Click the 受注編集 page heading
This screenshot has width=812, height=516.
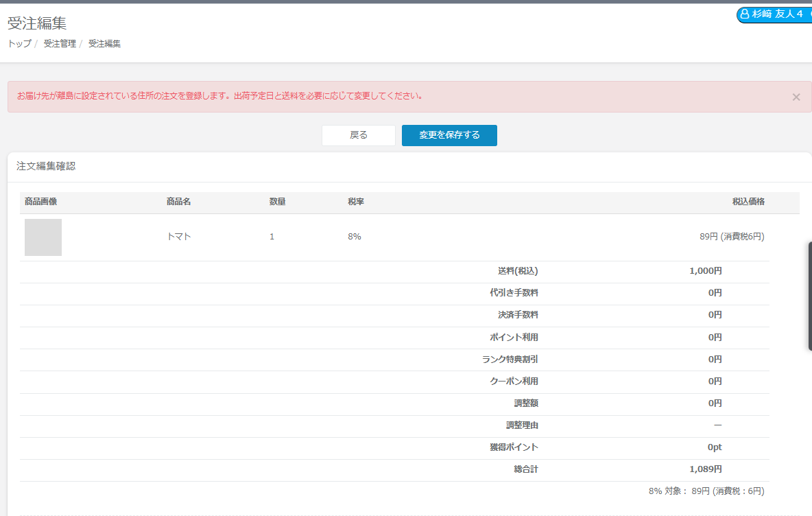point(37,23)
